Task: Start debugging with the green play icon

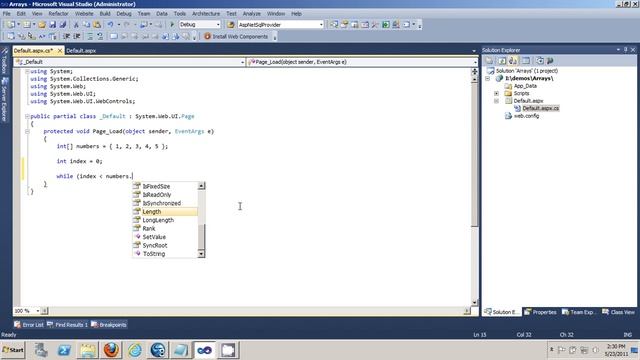Action: 172,25
